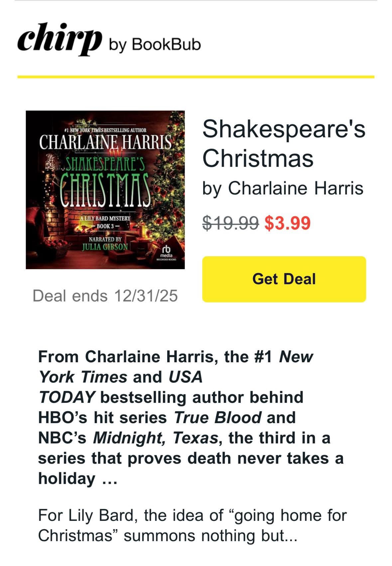The height and width of the screenshot is (566, 392).
Task: Click the yellow divider line
Action: tap(196, 77)
